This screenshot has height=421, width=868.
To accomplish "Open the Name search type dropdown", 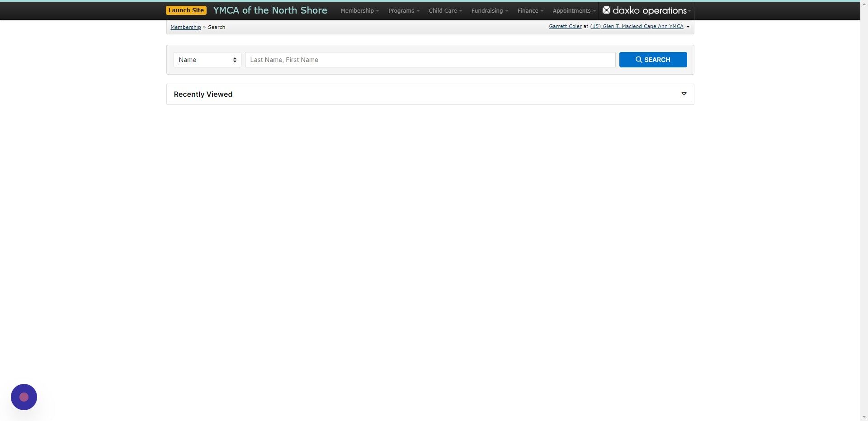I will tap(208, 60).
